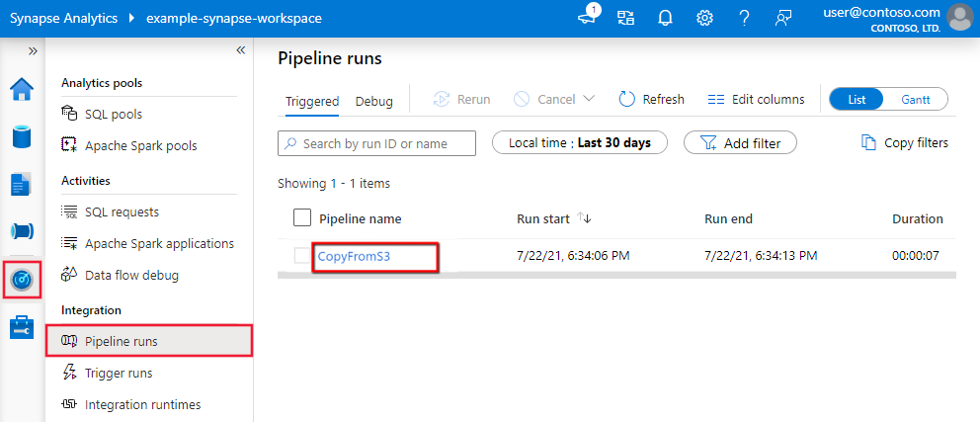Viewport: 980px width, 422px height.
Task: Open the Develop hub icon
Action: point(21,184)
